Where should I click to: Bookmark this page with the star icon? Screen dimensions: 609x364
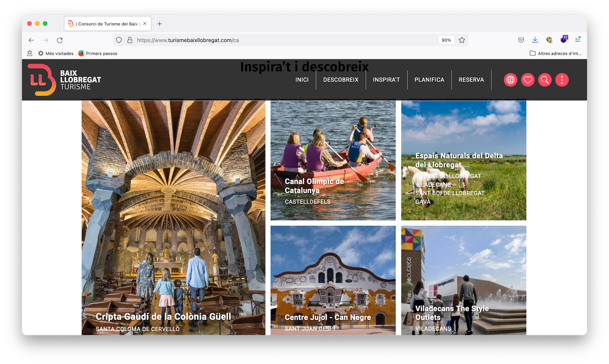pyautogui.click(x=462, y=40)
